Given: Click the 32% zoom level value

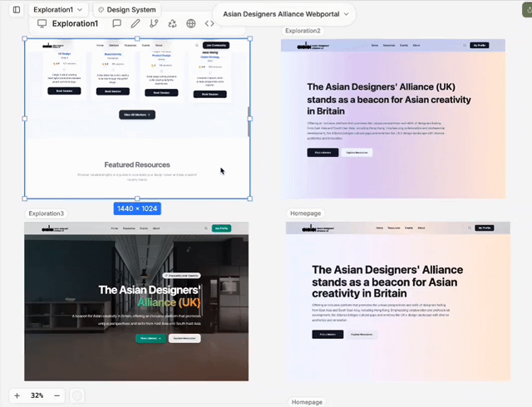Looking at the screenshot, I should [37, 395].
